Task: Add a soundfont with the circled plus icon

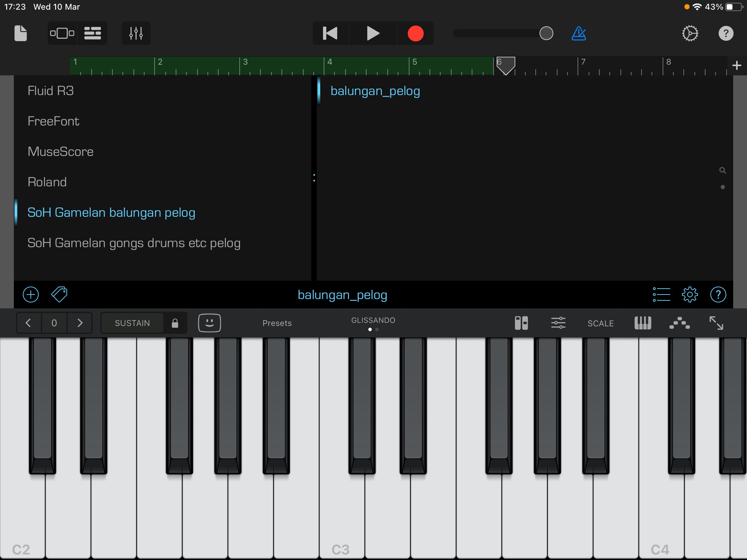Action: point(31,295)
